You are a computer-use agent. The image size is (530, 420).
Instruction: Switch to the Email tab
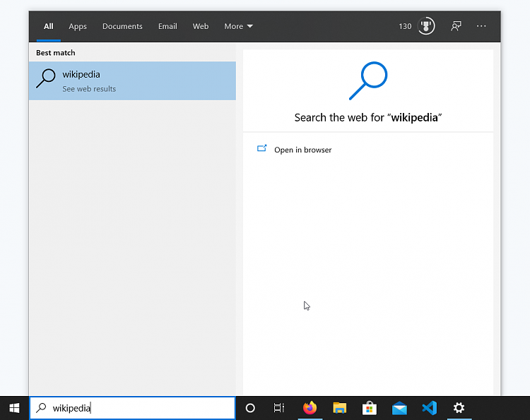(167, 26)
